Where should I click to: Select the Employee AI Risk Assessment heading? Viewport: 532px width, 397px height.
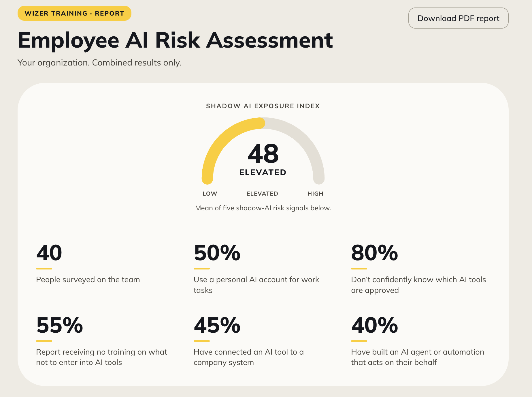click(x=175, y=40)
